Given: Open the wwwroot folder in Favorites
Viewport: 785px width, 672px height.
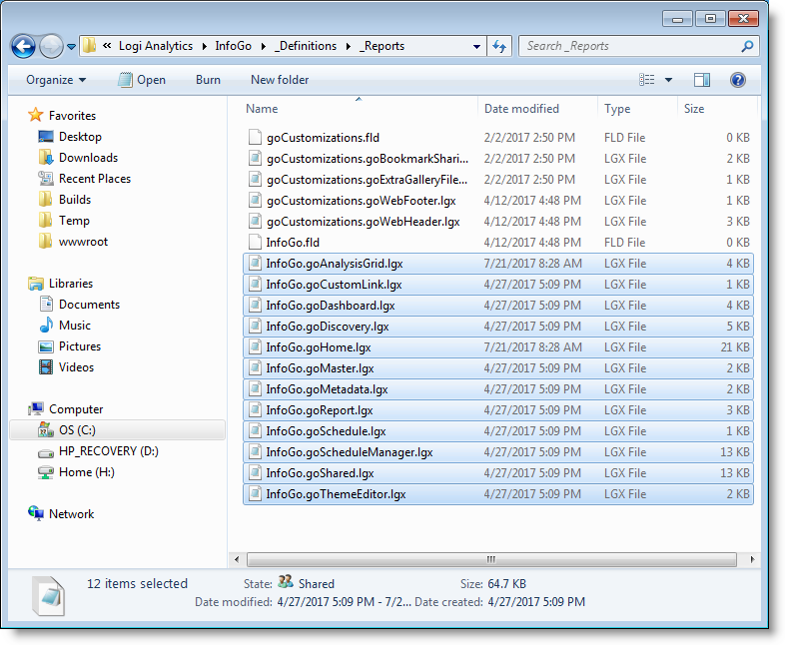Looking at the screenshot, I should point(83,242).
